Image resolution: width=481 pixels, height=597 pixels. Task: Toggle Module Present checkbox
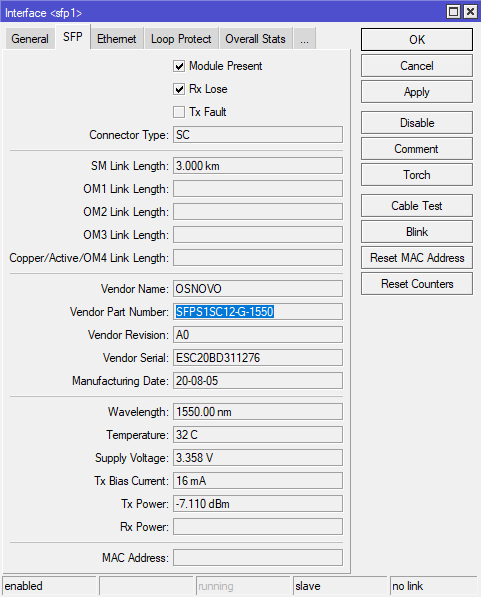click(x=179, y=66)
